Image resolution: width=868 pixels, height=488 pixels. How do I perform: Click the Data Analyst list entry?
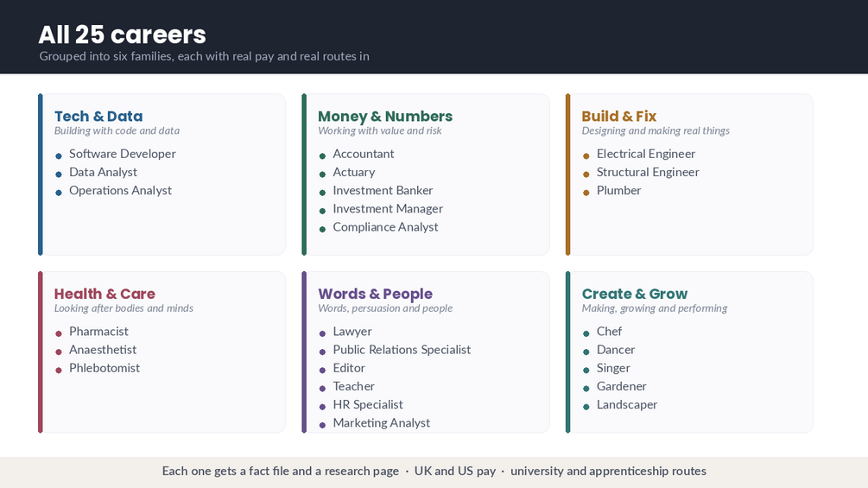tap(103, 172)
